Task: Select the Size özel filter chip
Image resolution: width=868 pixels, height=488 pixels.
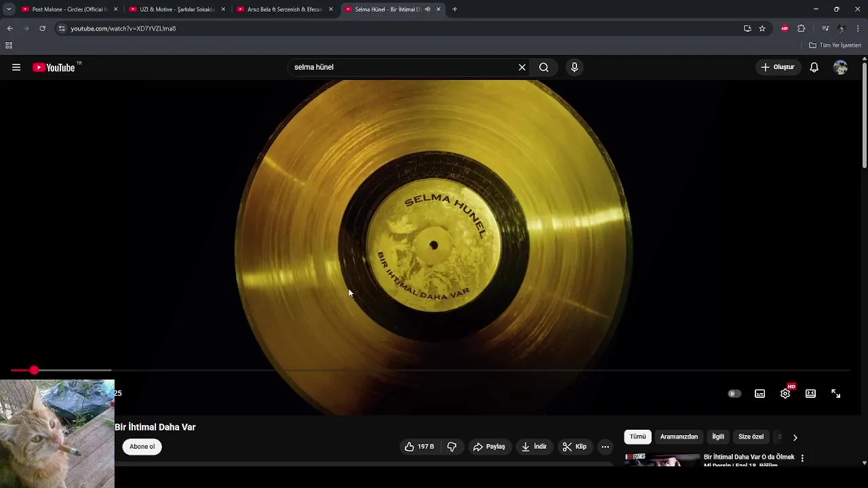Action: [751, 437]
